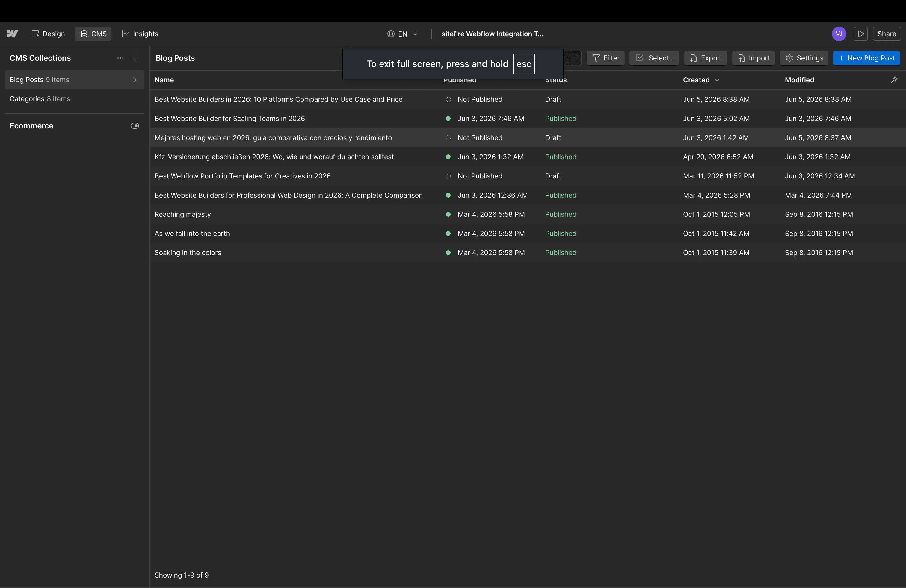Sort by the Created column dropdown arrow
The width and height of the screenshot is (906, 588).
point(717,80)
